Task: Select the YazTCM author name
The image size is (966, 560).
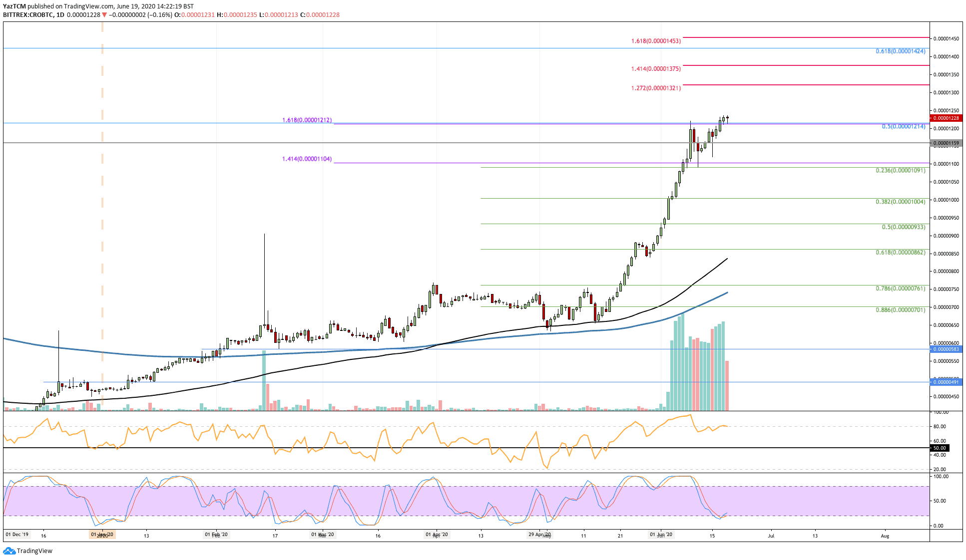Action: [14, 6]
